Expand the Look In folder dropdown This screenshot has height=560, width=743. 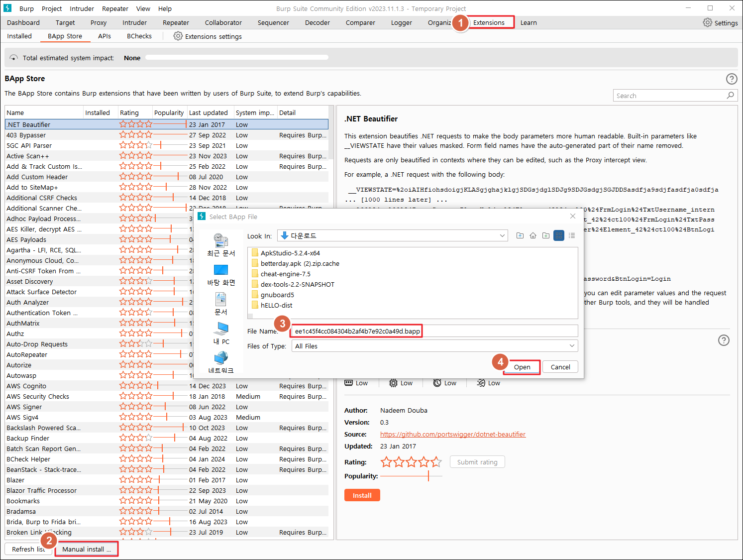pyautogui.click(x=502, y=235)
